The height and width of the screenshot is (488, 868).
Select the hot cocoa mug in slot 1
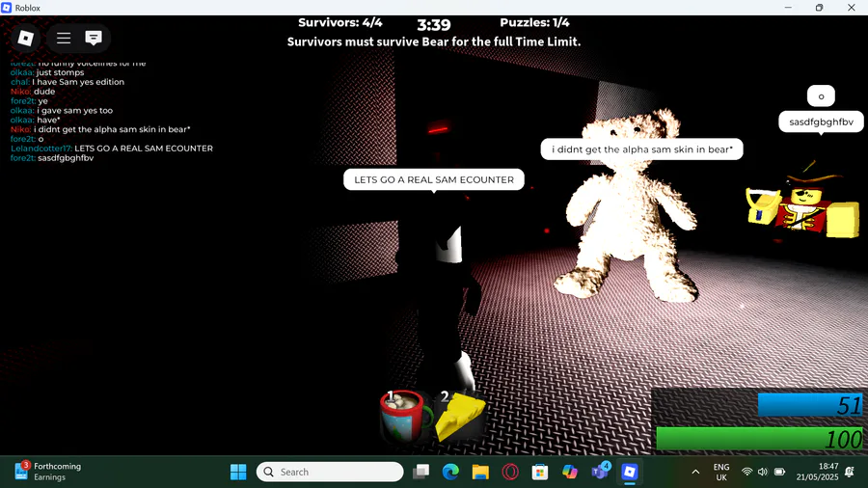click(405, 416)
